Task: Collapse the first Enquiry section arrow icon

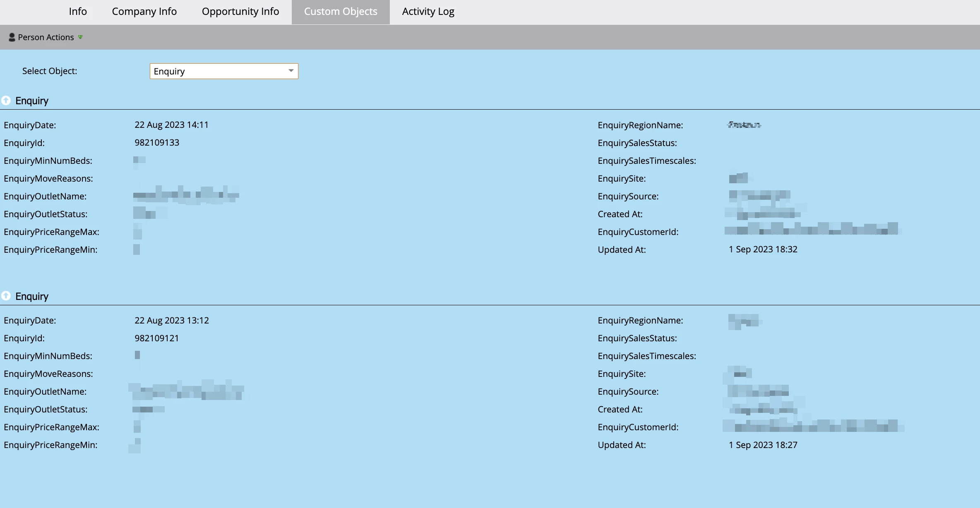Action: coord(6,101)
